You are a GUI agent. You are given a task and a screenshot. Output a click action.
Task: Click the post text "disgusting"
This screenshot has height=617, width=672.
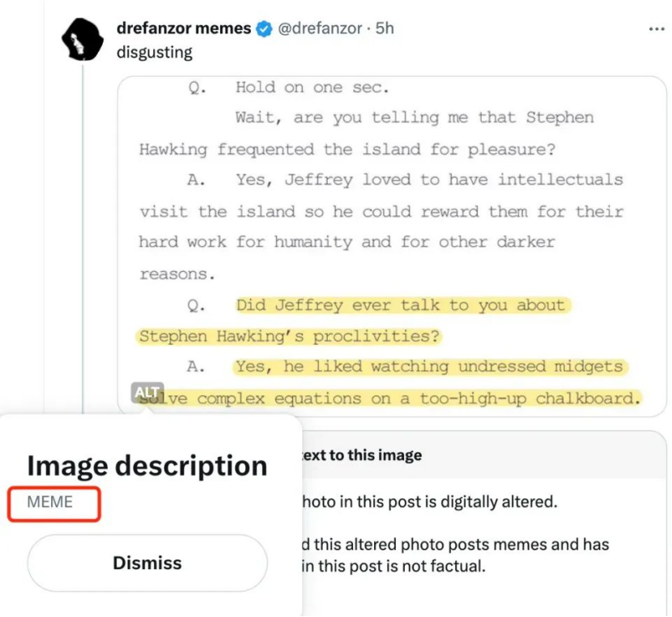click(x=155, y=53)
